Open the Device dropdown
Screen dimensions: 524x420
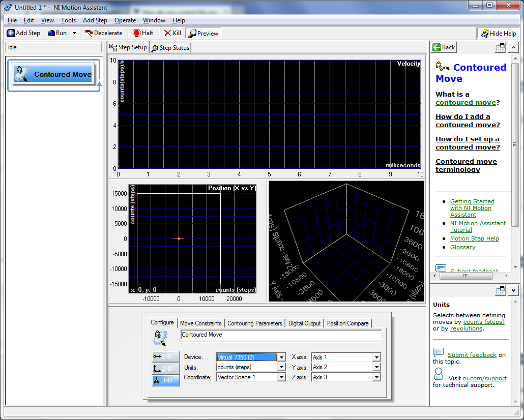click(282, 357)
